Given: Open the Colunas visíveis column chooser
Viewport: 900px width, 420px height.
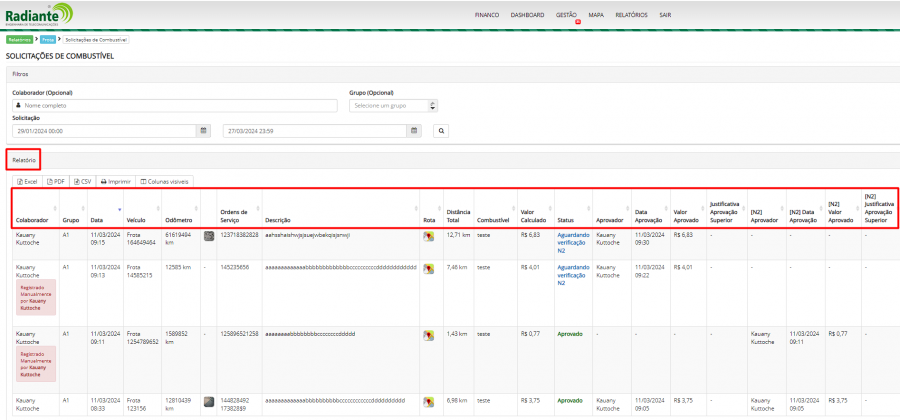Looking at the screenshot, I should click(x=165, y=181).
